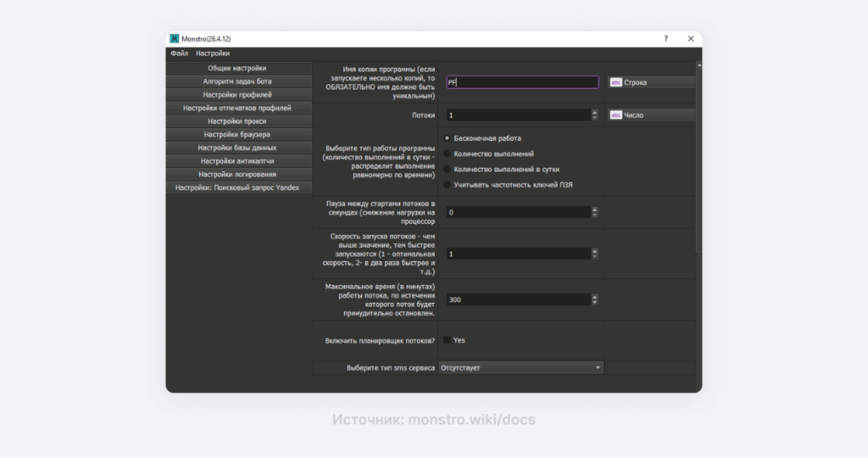Image resolution: width=868 pixels, height=458 pixels.
Task: Select Учитывать частотность ключей ПЗЯ option
Action: pos(448,184)
